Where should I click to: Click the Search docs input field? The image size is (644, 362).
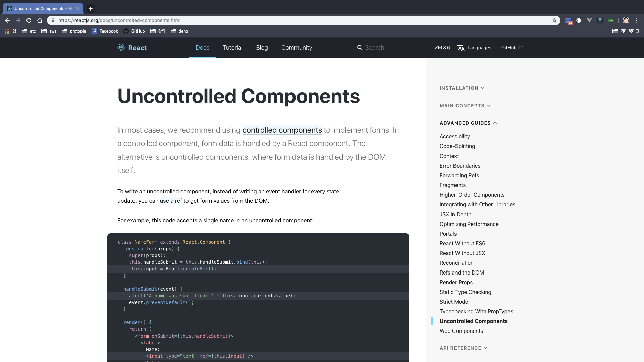[x=389, y=48]
